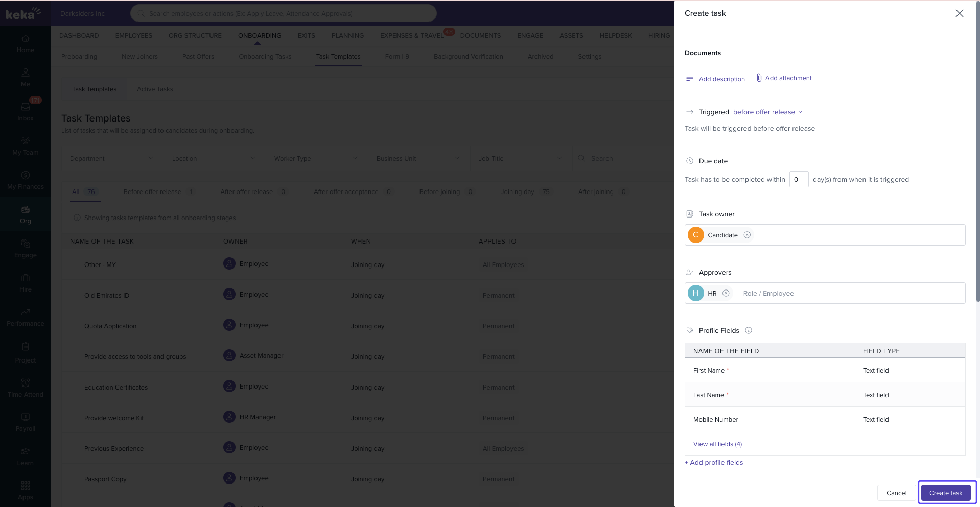Click the Add attachment paperclip icon

click(x=759, y=78)
